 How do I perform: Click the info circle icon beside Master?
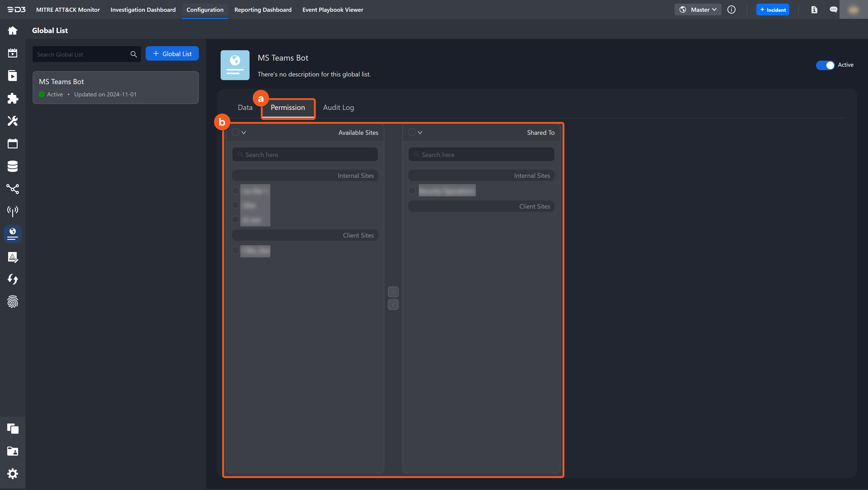[x=731, y=10]
